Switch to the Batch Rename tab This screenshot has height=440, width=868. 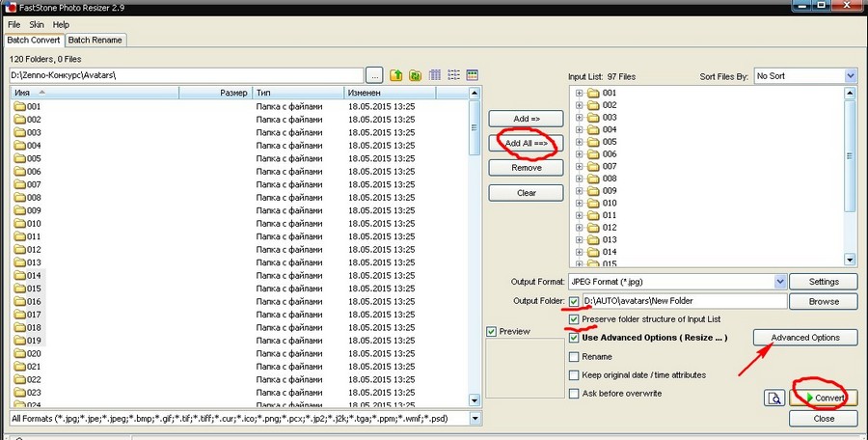pyautogui.click(x=95, y=40)
